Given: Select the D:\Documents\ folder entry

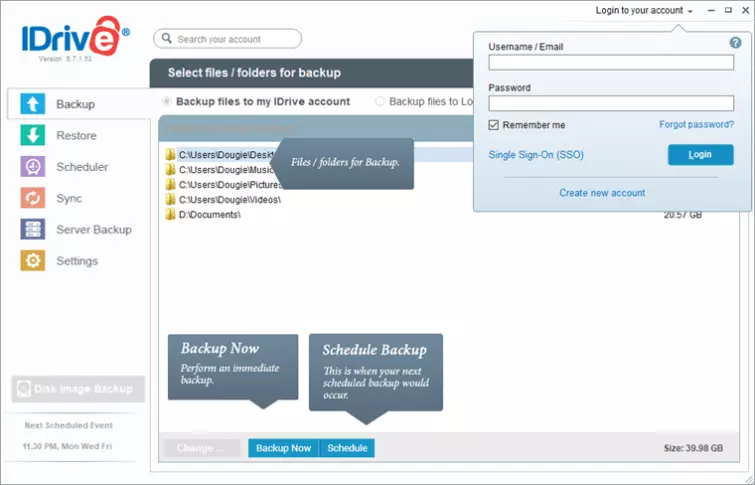Looking at the screenshot, I should coord(208,215).
